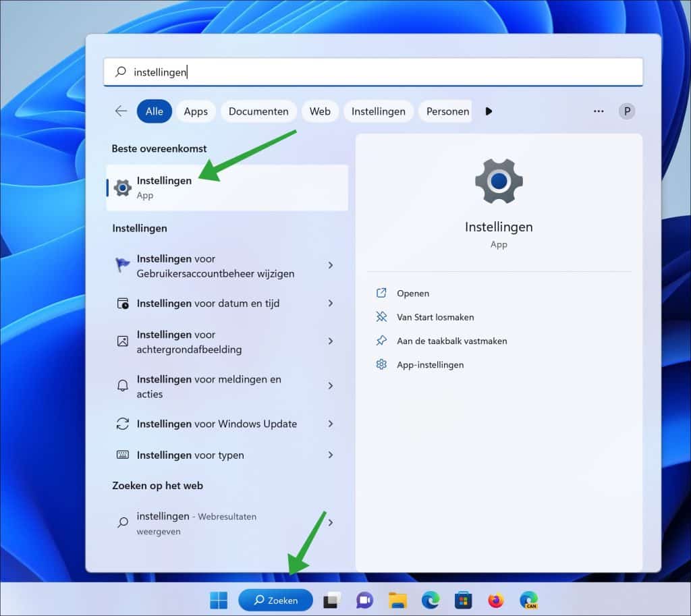Switch to the Apps filter tab
Screen dimensions: 691x616
196,111
